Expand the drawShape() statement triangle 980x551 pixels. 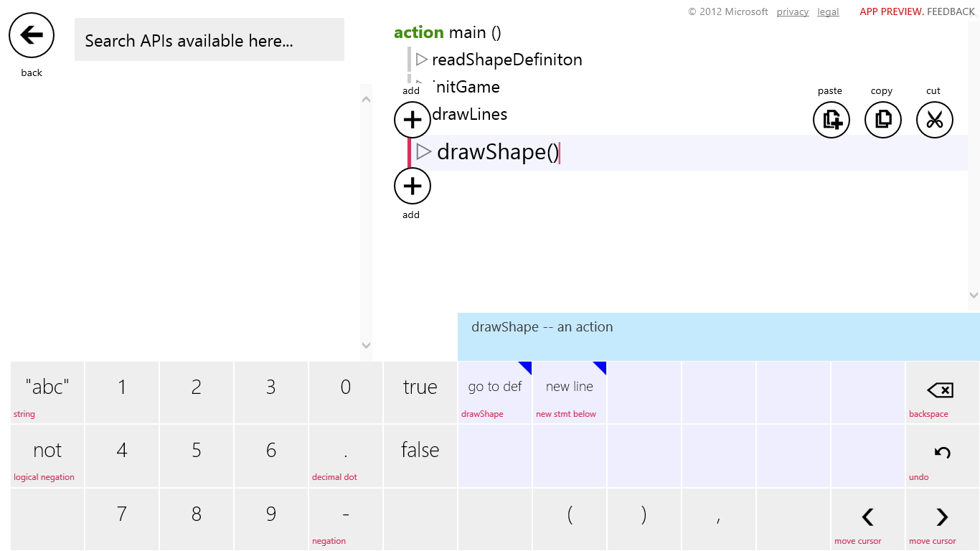[x=424, y=152]
